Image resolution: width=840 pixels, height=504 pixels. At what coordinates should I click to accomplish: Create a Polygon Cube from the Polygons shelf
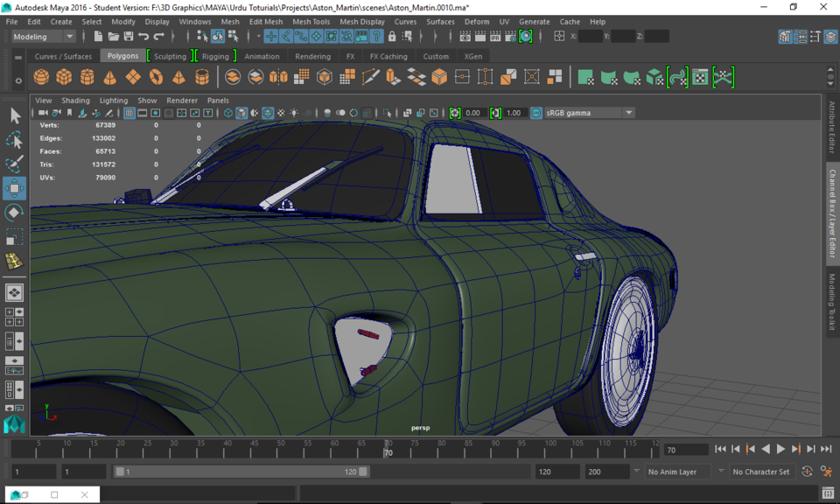point(64,77)
